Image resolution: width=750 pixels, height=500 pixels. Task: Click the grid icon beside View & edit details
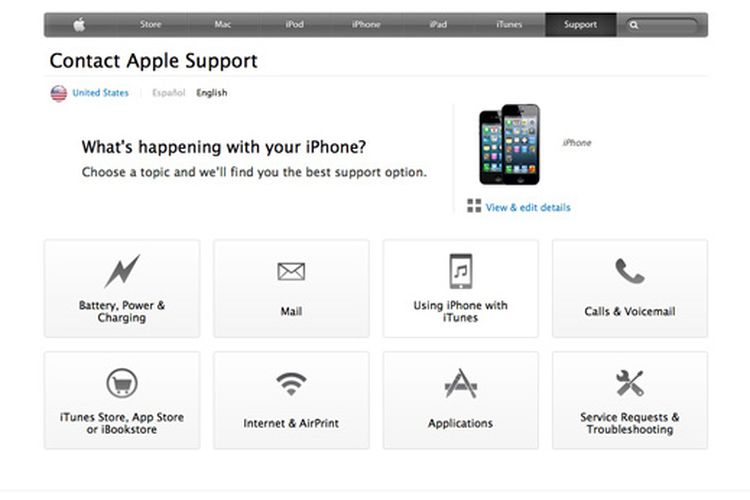(x=474, y=206)
